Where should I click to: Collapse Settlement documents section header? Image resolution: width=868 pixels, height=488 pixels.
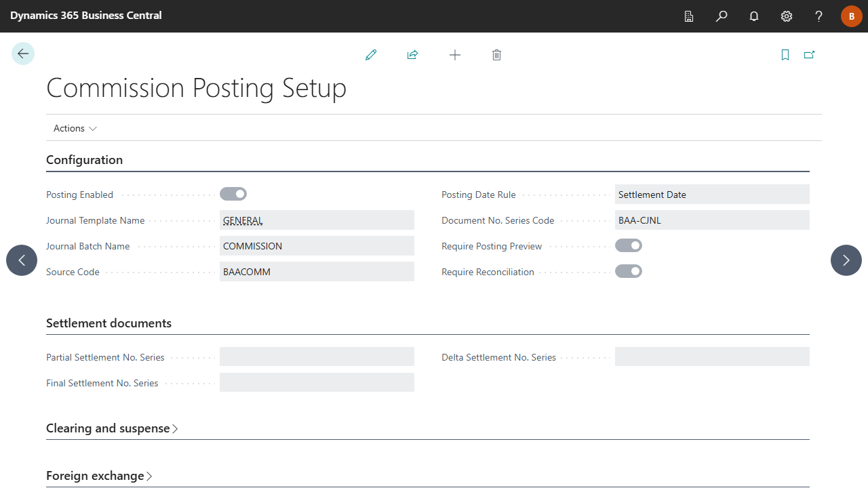(108, 323)
